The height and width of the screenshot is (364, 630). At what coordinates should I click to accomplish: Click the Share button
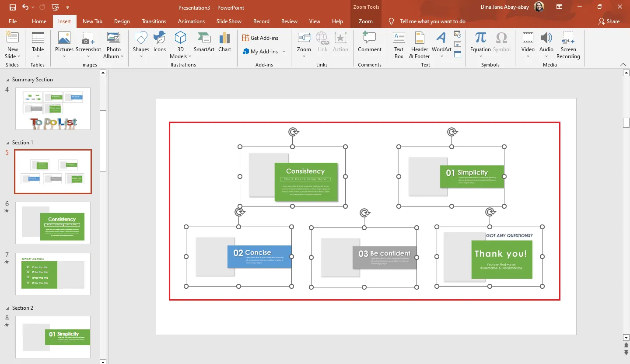click(609, 21)
